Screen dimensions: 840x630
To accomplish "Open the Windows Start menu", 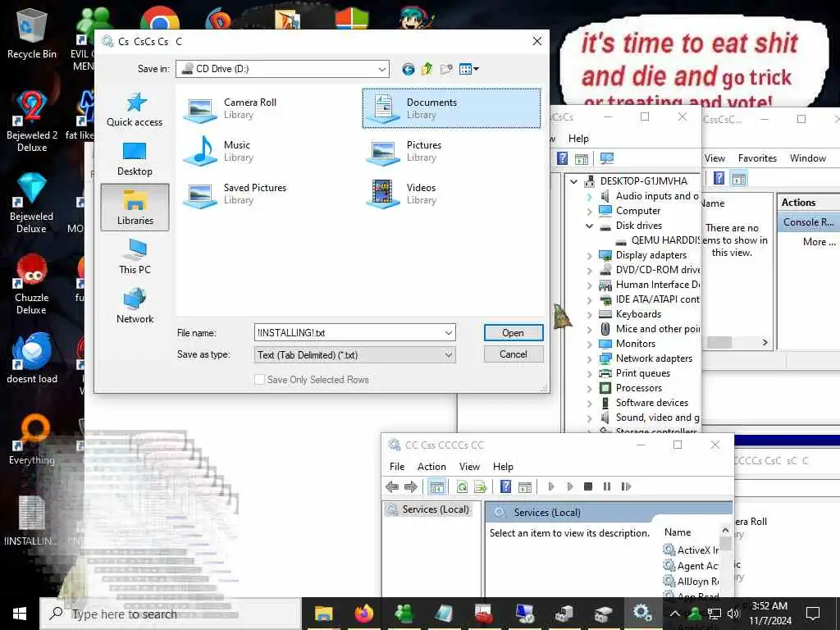I will (x=20, y=614).
